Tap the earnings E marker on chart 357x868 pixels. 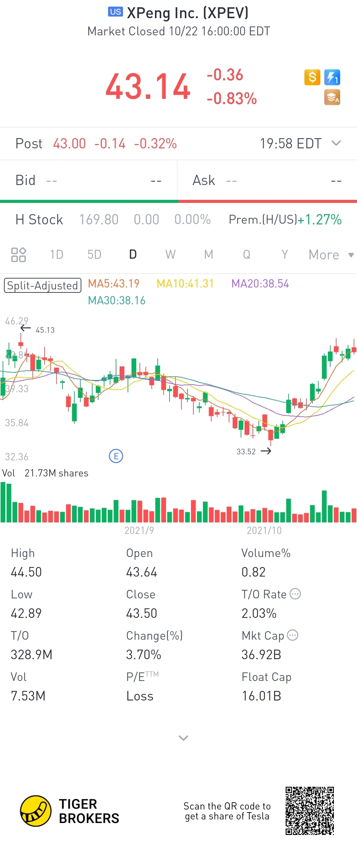[116, 456]
